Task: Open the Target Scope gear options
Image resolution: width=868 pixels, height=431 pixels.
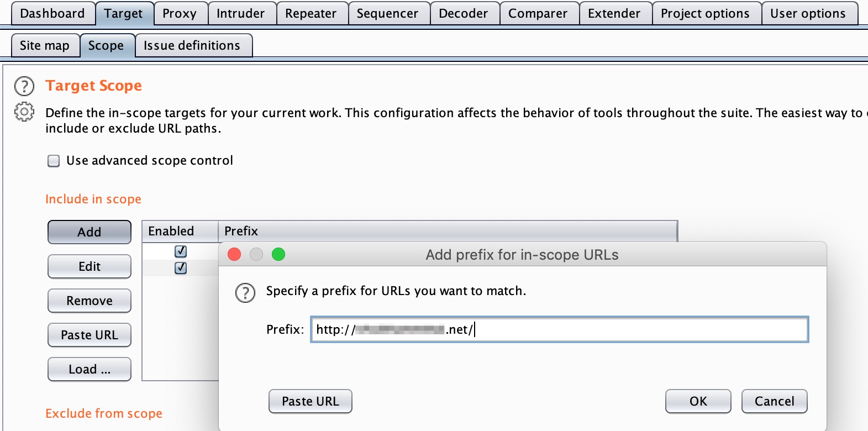Action: coord(24,112)
